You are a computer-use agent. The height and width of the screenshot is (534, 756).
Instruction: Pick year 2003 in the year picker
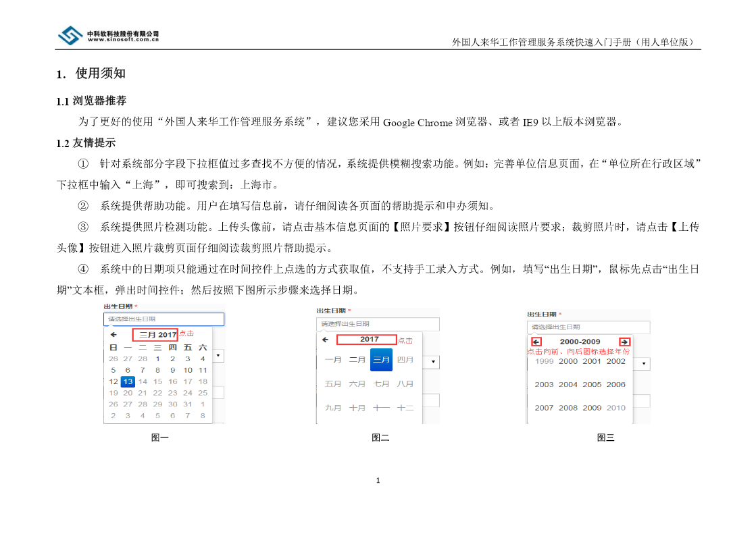coord(545,385)
